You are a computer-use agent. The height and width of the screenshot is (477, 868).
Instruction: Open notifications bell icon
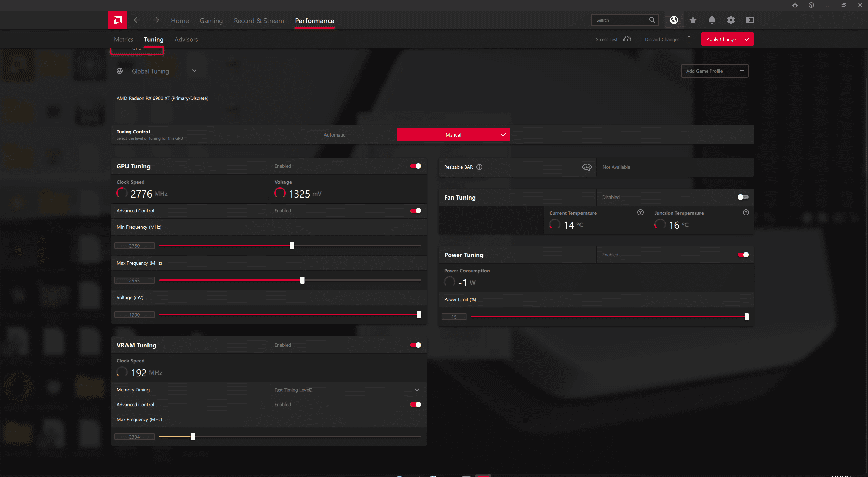[x=712, y=20]
